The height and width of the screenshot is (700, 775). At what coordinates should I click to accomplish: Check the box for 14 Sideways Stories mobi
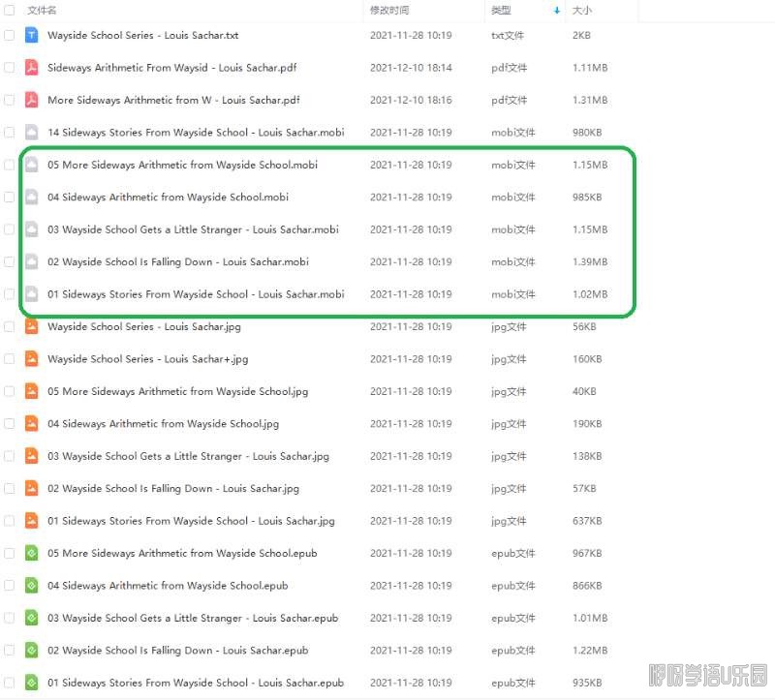click(x=9, y=133)
